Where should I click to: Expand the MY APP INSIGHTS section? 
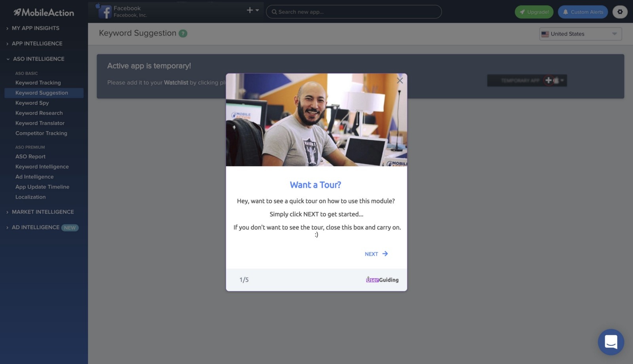click(36, 28)
